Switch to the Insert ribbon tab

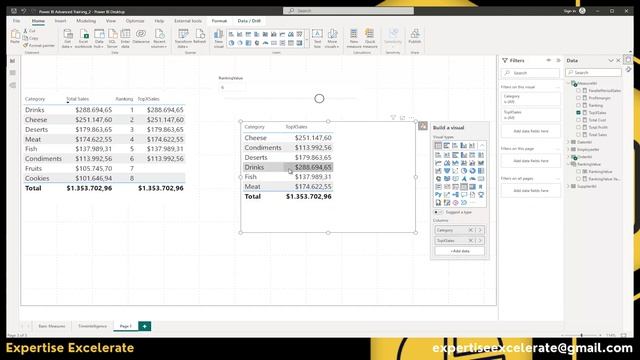(x=60, y=21)
